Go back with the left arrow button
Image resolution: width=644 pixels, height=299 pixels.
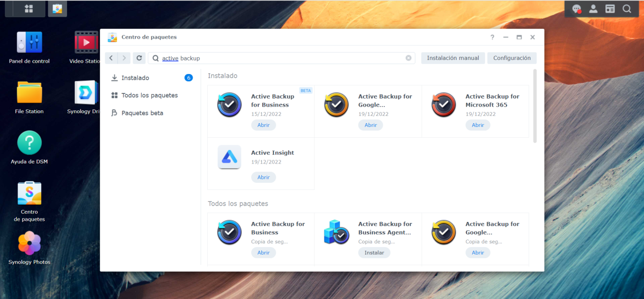tap(111, 58)
